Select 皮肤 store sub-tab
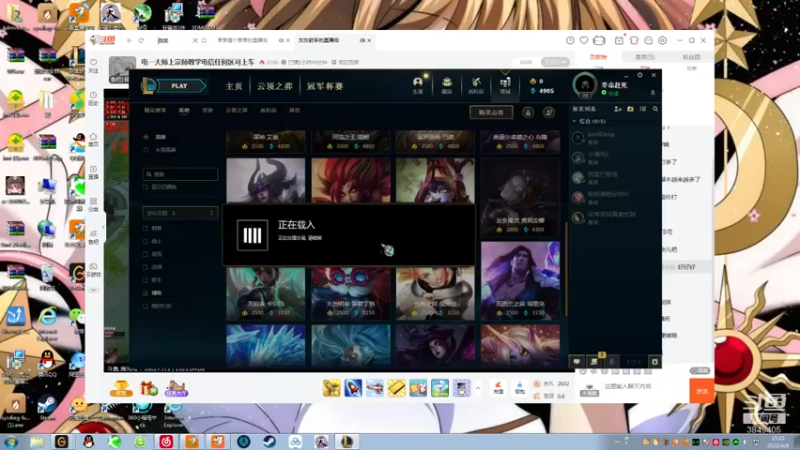Screen dimensions: 800x450 pyautogui.click(x=207, y=110)
